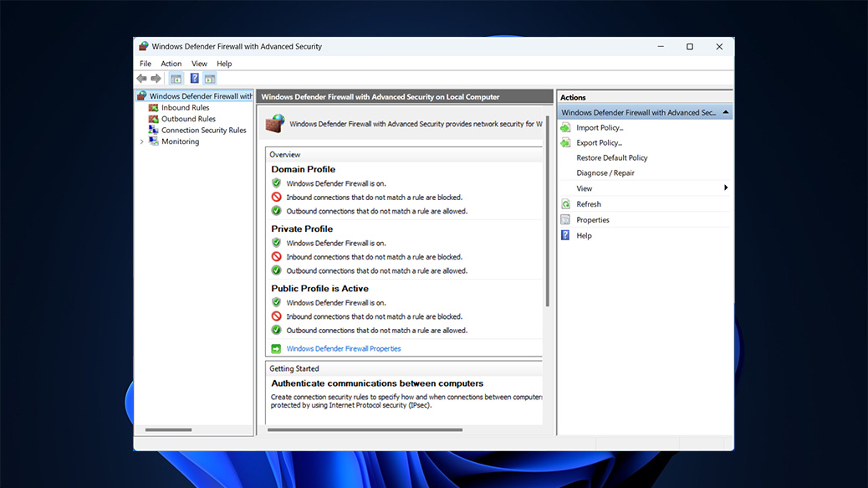Open the Help menu in menu bar
The height and width of the screenshot is (488, 868).
(224, 64)
